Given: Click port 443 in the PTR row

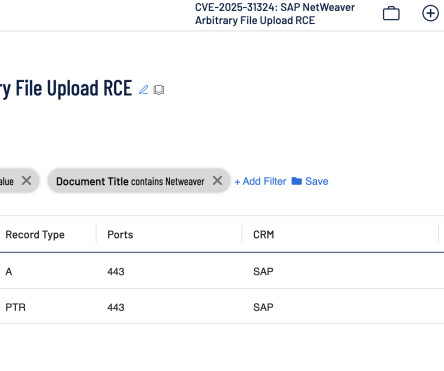Looking at the screenshot, I should click(116, 307).
